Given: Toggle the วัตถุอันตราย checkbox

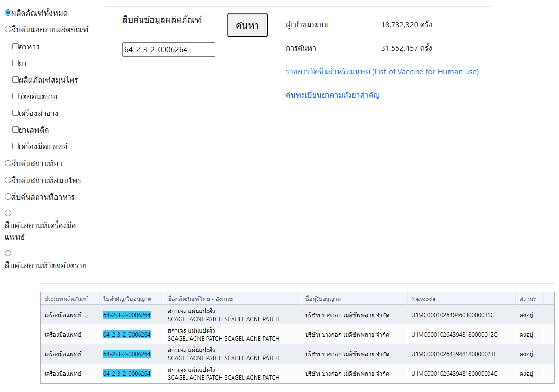Looking at the screenshot, I should [x=15, y=96].
